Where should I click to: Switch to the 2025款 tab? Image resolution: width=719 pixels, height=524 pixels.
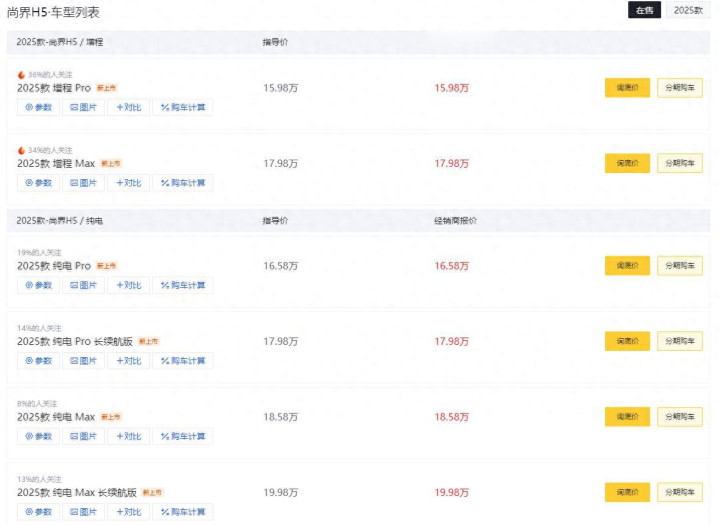click(687, 10)
